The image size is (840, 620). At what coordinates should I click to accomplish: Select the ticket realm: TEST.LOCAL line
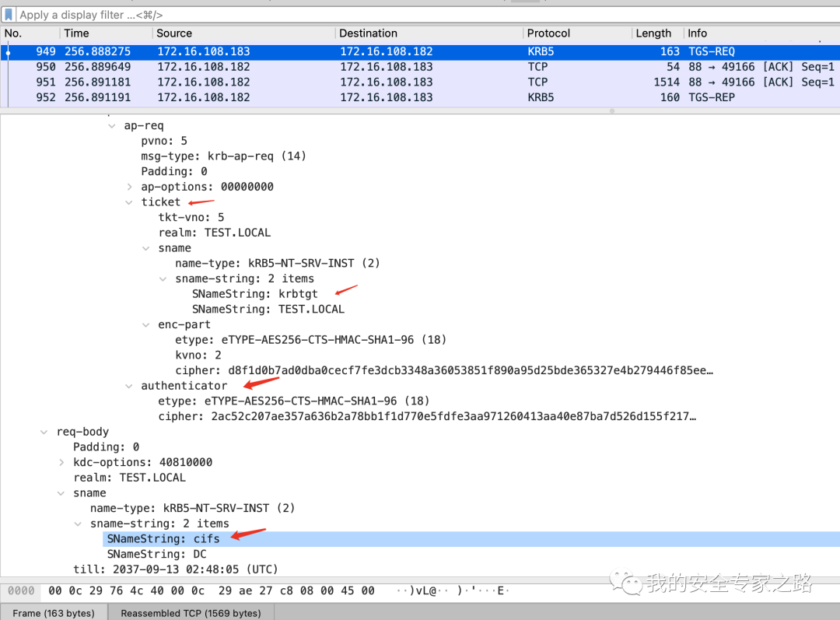point(215,233)
